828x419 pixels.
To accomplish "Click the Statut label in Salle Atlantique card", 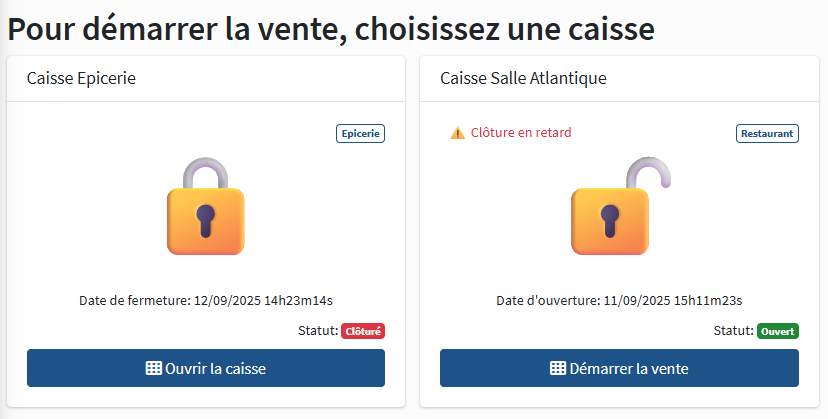I will [x=733, y=331].
